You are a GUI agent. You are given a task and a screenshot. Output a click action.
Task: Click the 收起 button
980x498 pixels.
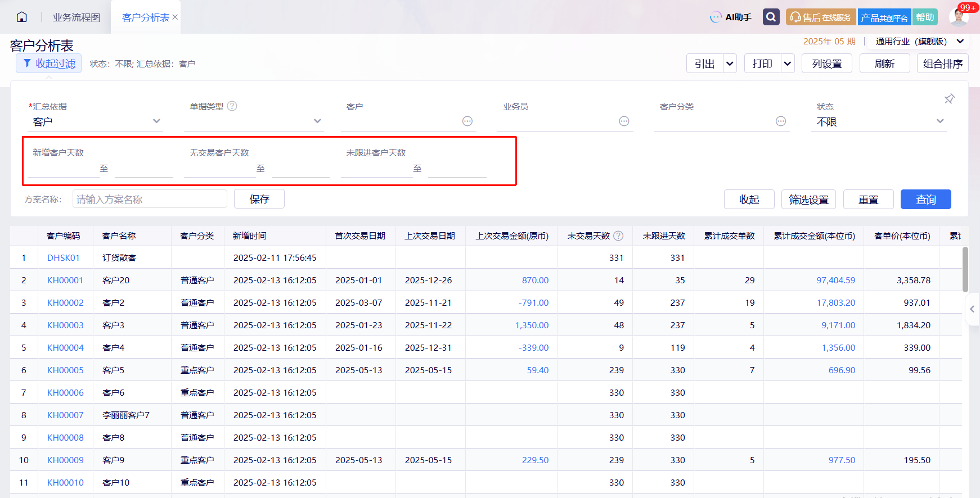click(749, 200)
